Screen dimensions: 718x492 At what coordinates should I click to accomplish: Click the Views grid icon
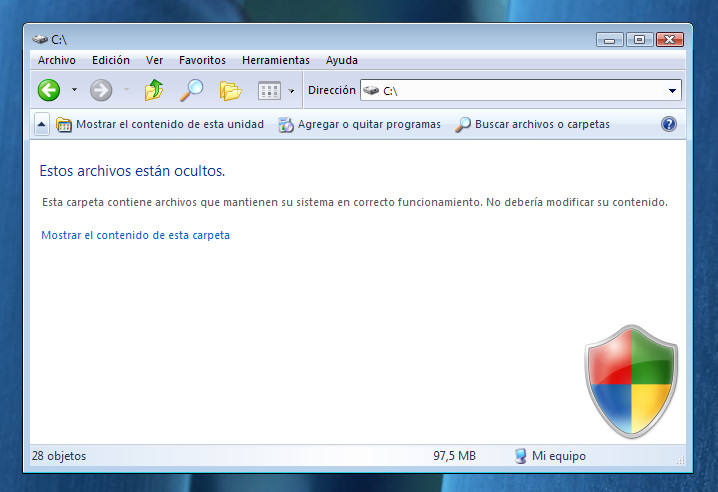[269, 90]
